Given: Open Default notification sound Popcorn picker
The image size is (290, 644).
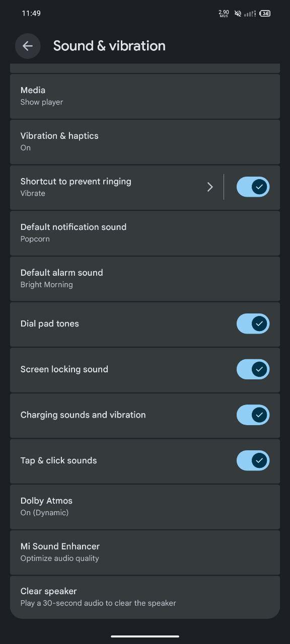Looking at the screenshot, I should click(145, 233).
